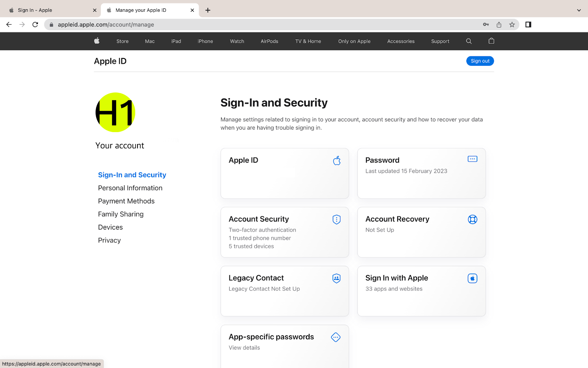Open the Watch menu item

click(x=237, y=41)
